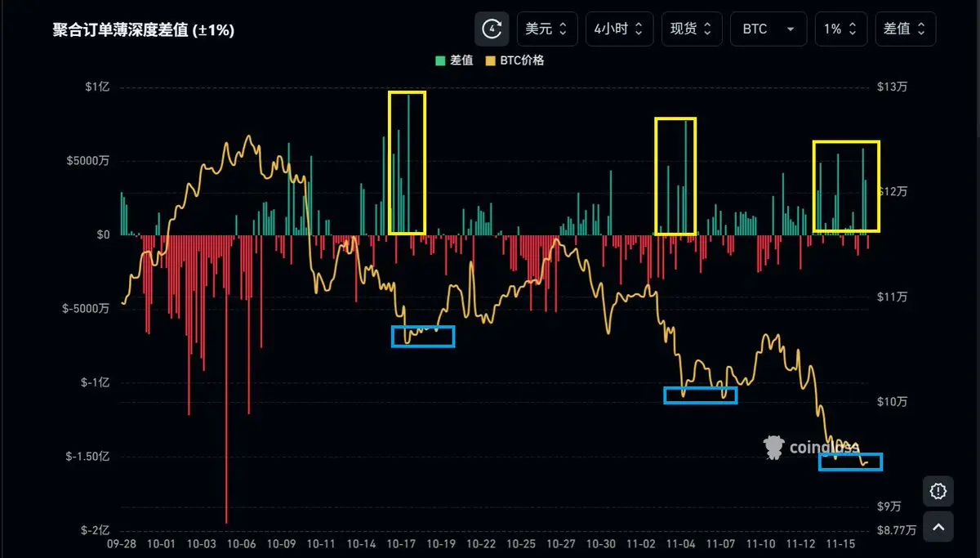Click the 11-04 date label

(682, 543)
